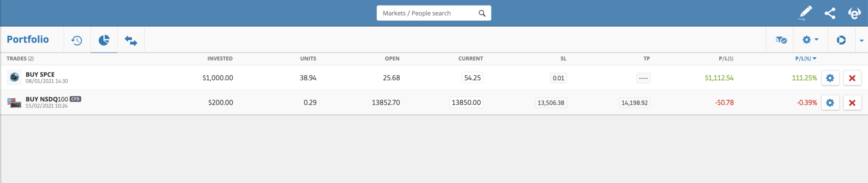Edit NSDQ100 stop loss 13,506.38

(x=551, y=103)
